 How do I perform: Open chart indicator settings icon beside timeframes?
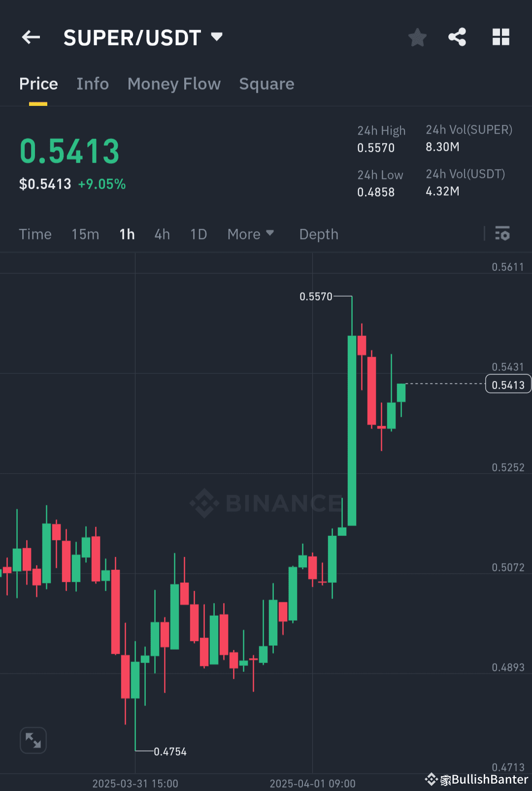[x=502, y=234]
